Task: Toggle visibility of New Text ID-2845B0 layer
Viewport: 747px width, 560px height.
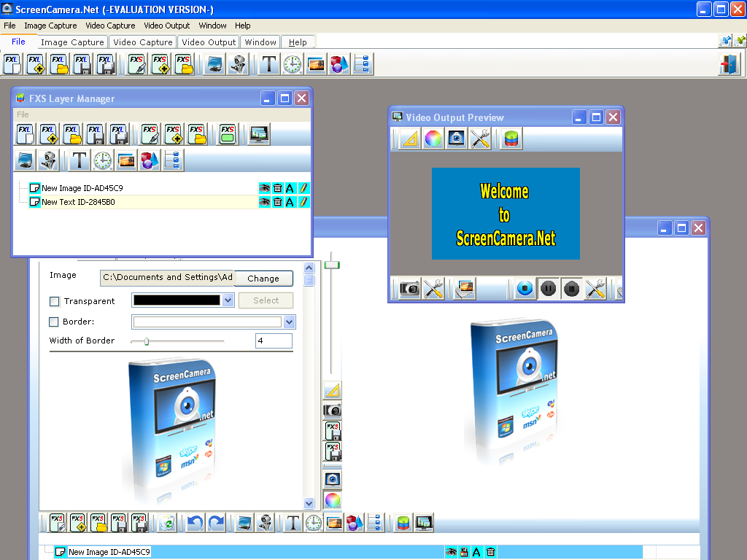Action: pyautogui.click(x=264, y=202)
